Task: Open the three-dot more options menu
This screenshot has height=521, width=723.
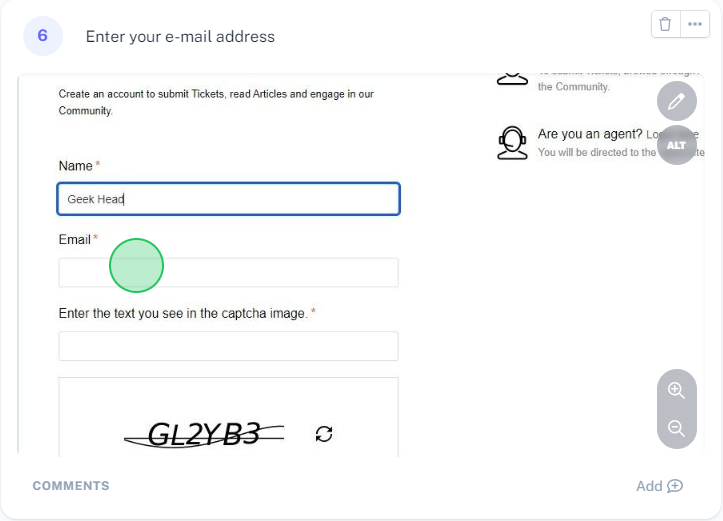Action: point(695,24)
